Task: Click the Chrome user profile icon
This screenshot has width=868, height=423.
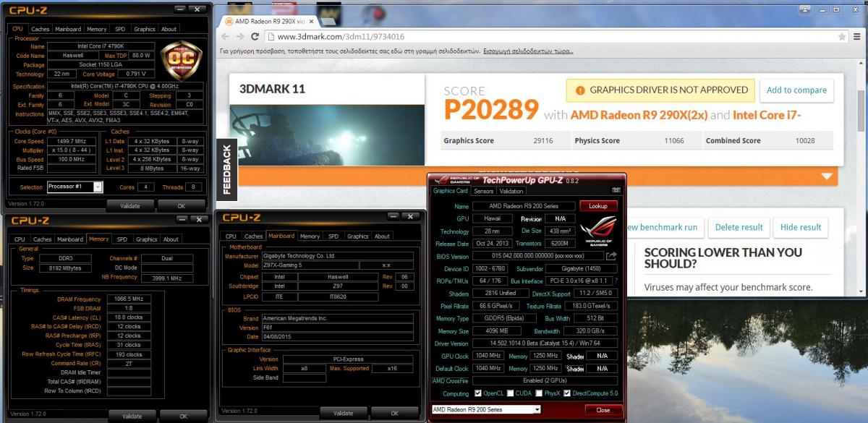Action: click(806, 9)
